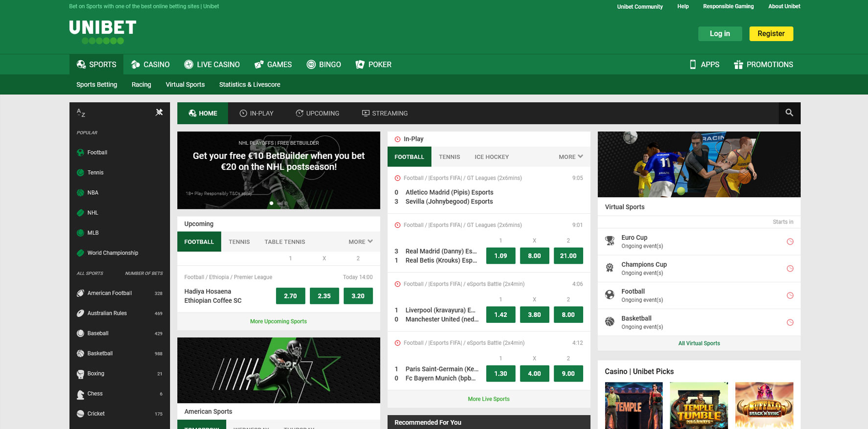Open SPORTS main navigation tab
868x429 pixels.
(x=96, y=65)
